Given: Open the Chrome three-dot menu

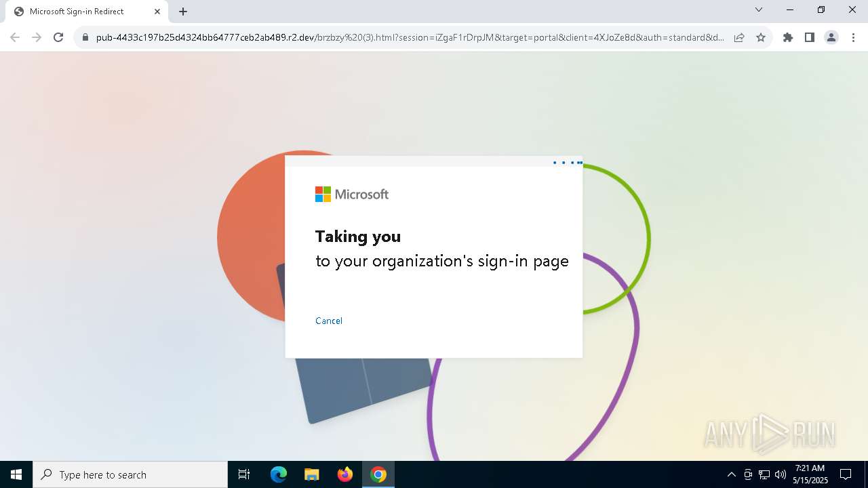Looking at the screenshot, I should (x=853, y=37).
